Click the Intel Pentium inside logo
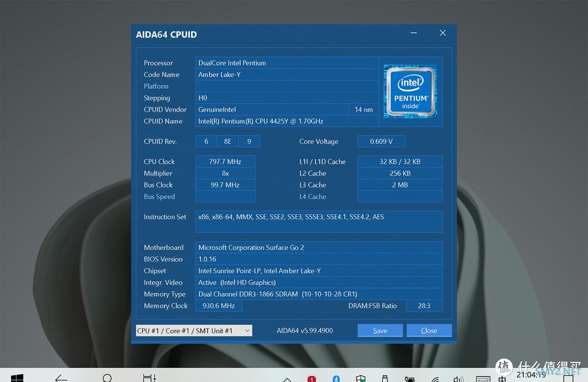588x382 pixels. pyautogui.click(x=411, y=92)
